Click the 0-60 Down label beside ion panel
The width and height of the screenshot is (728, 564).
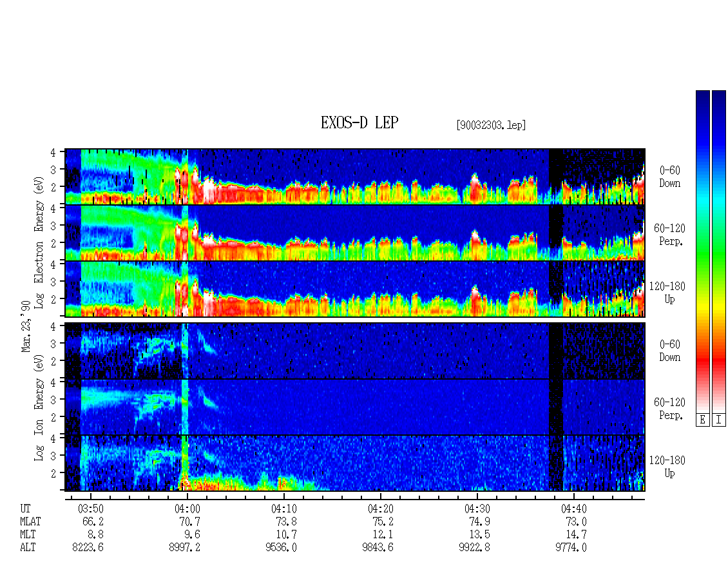pos(669,351)
